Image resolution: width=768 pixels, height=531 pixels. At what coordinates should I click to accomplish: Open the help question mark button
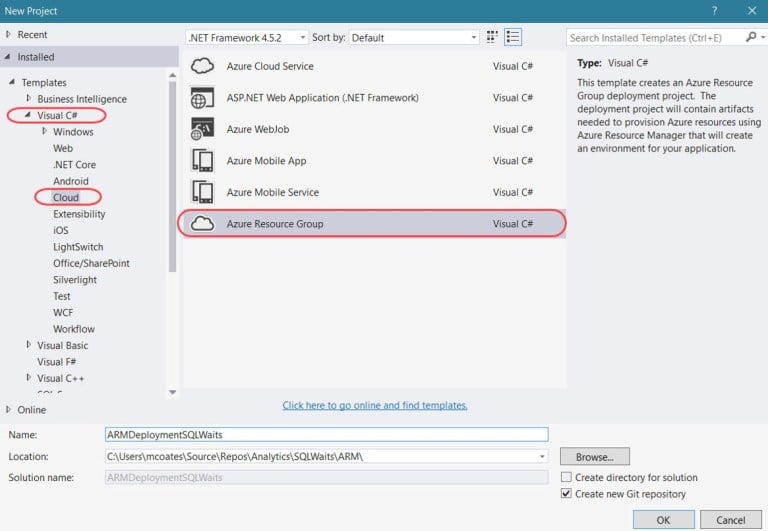[715, 11]
